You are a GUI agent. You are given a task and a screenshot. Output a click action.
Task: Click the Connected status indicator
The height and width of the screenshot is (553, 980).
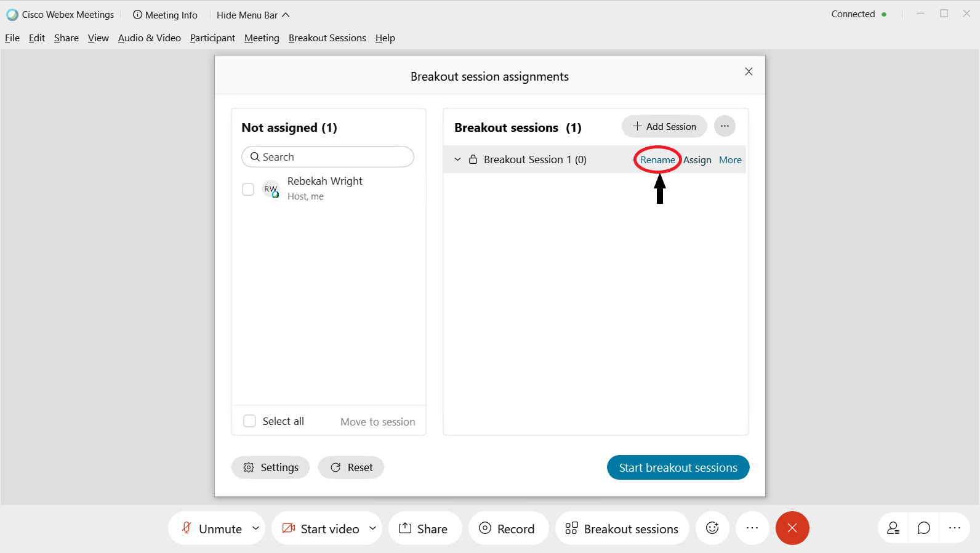(x=859, y=14)
